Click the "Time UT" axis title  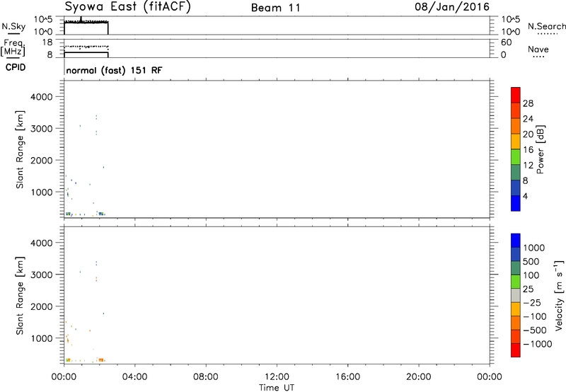[277, 388]
